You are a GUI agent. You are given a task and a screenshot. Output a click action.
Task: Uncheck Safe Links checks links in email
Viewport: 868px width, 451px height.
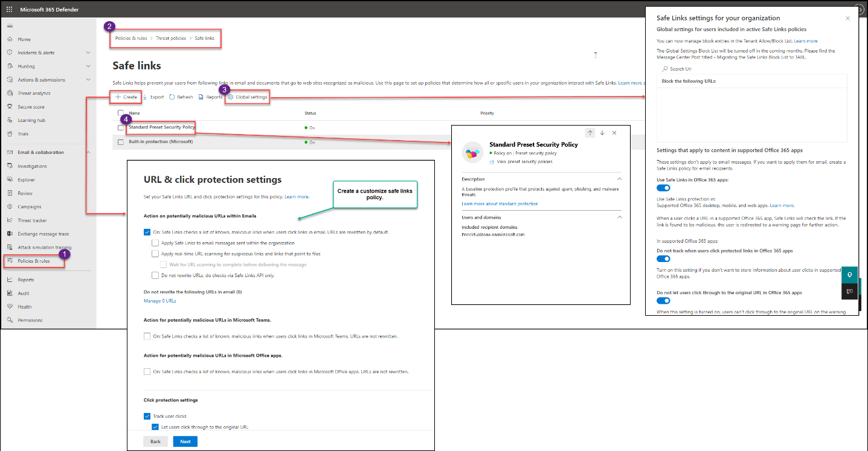(x=147, y=232)
